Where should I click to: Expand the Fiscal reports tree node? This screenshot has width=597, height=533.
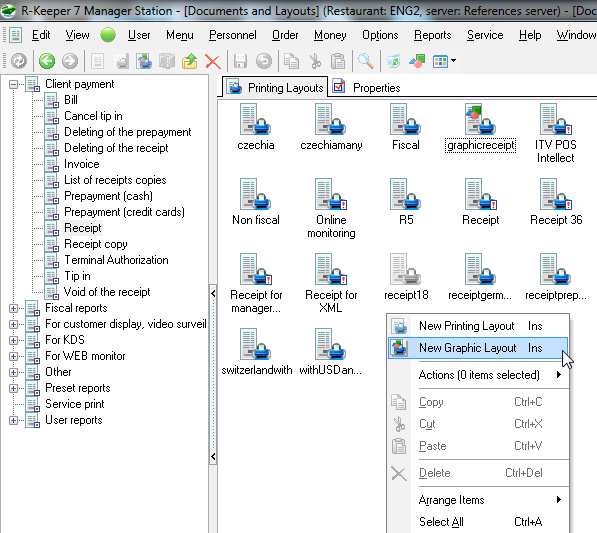(13, 308)
